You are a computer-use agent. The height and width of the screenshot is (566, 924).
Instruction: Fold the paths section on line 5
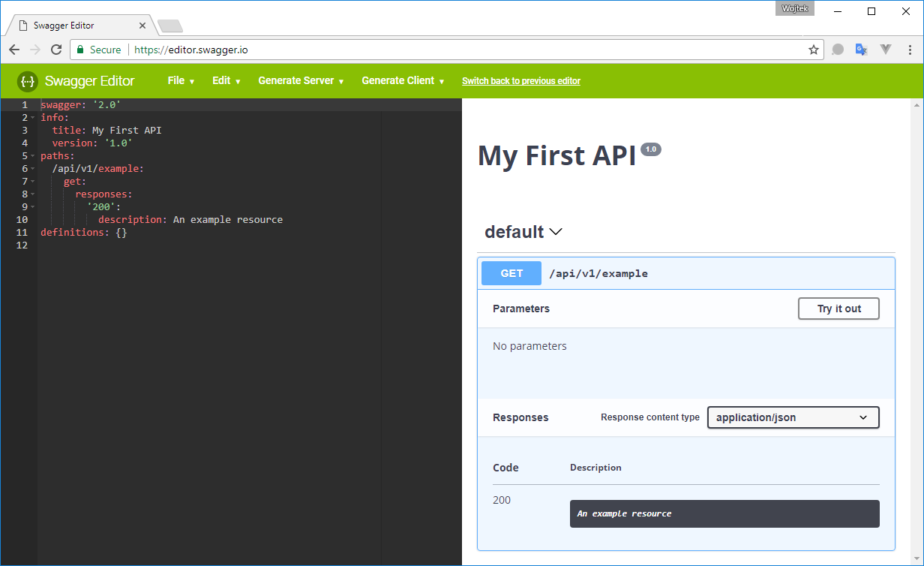pyautogui.click(x=33, y=156)
